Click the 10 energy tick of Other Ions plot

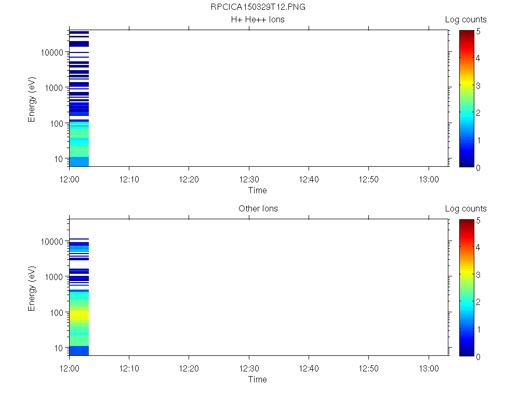tap(59, 348)
